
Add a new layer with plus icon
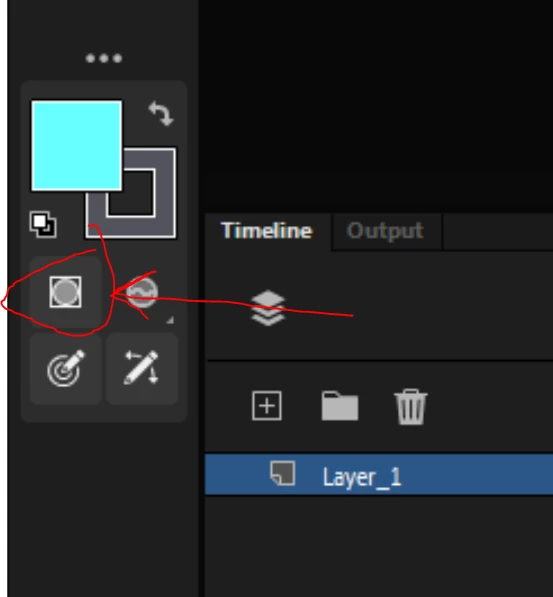coord(267,405)
